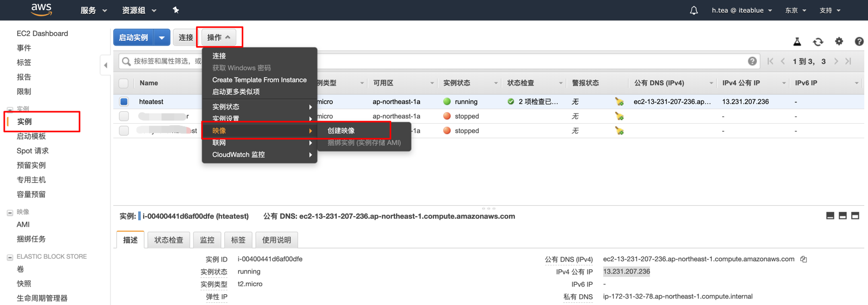Viewport: 868px width, 305px height.
Task: Click the refresh instances icon
Action: point(818,42)
